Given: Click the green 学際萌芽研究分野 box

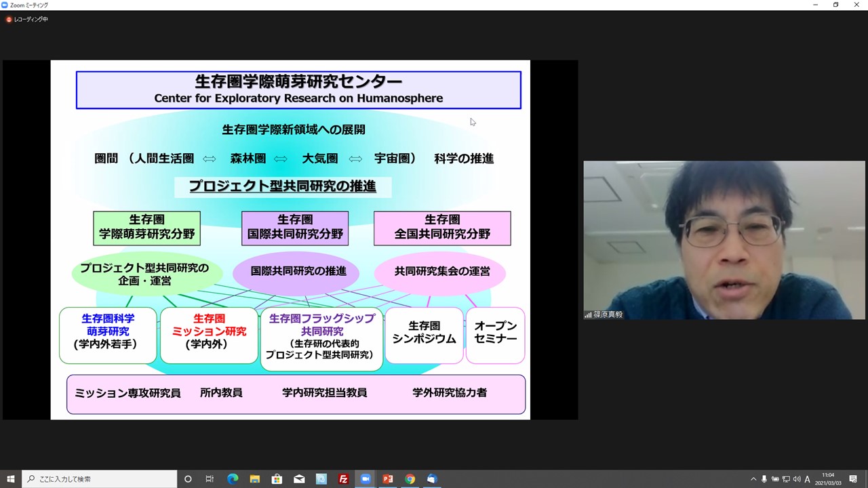Looking at the screenshot, I should (x=146, y=228).
